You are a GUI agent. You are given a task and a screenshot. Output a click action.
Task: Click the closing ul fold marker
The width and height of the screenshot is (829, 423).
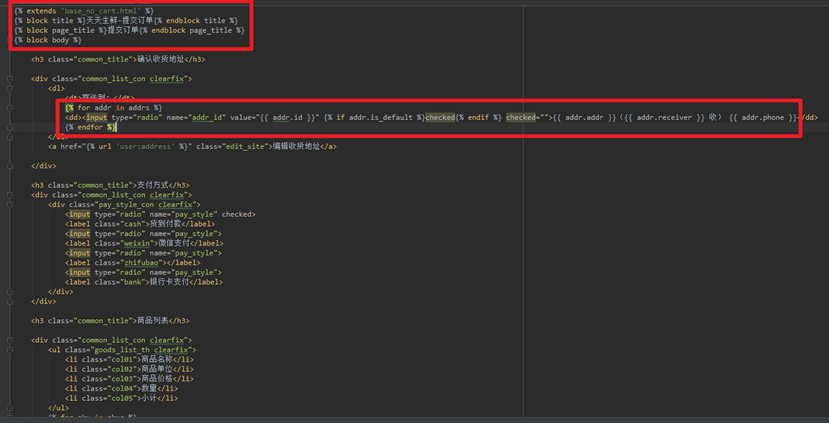coord(10,408)
